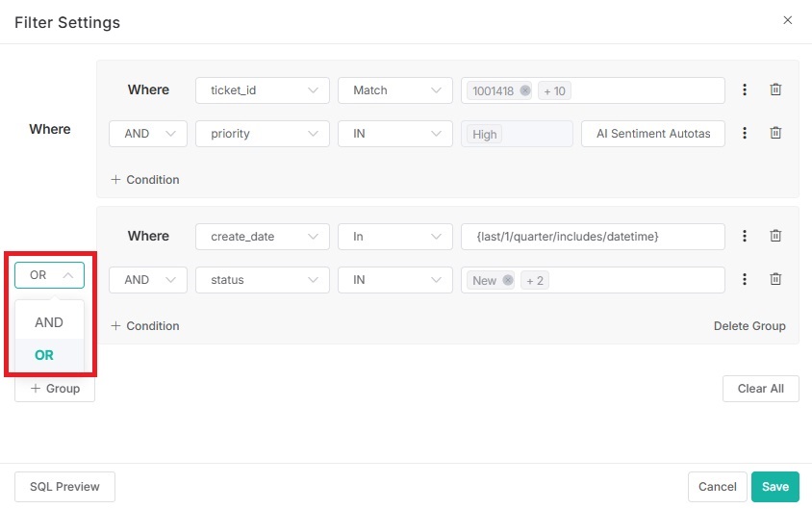Screen dimensions: 812x509
Task: Click the create_date value input field
Action: [x=593, y=236]
